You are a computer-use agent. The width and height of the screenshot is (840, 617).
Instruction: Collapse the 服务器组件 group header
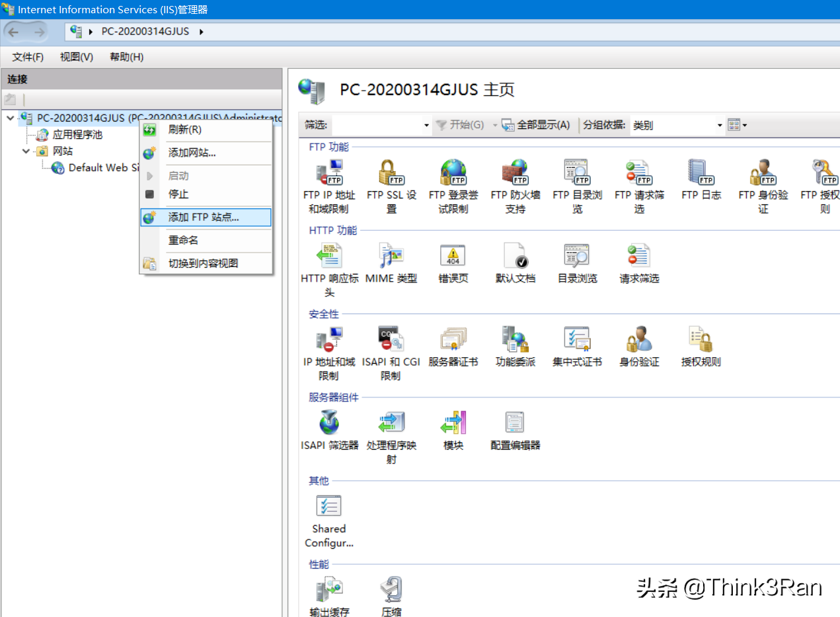[334, 397]
